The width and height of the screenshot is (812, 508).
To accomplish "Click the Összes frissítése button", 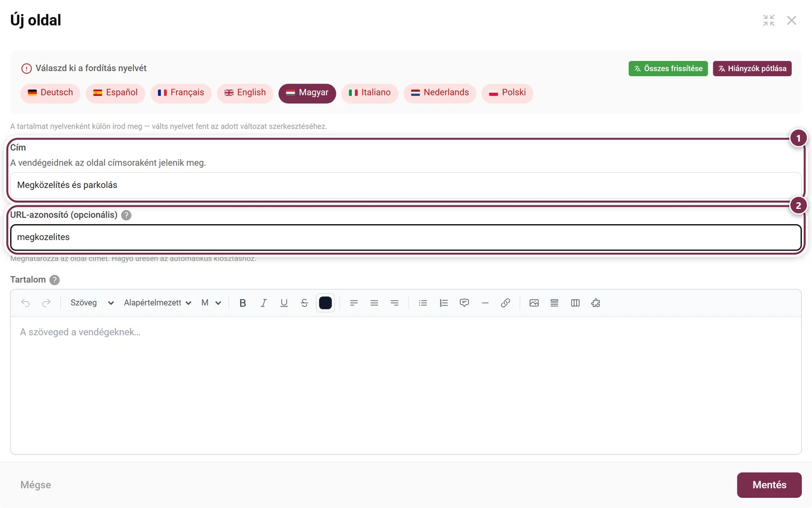I will 668,68.
